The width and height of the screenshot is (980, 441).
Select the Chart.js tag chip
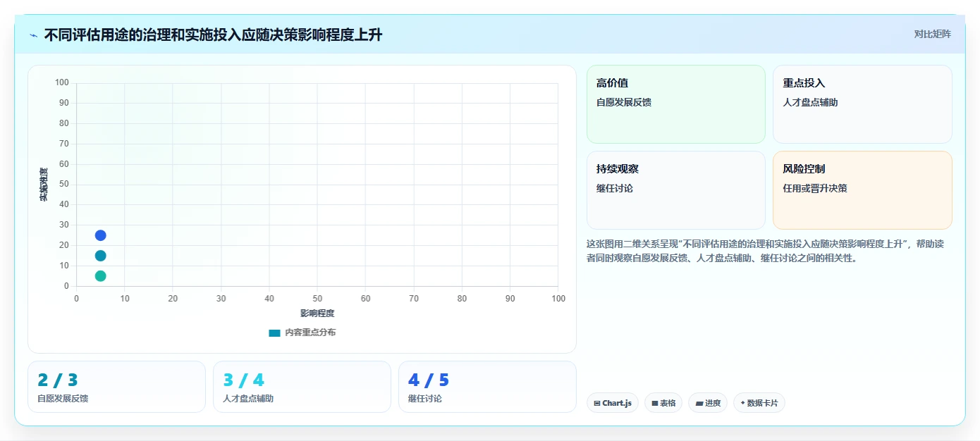pyautogui.click(x=612, y=403)
